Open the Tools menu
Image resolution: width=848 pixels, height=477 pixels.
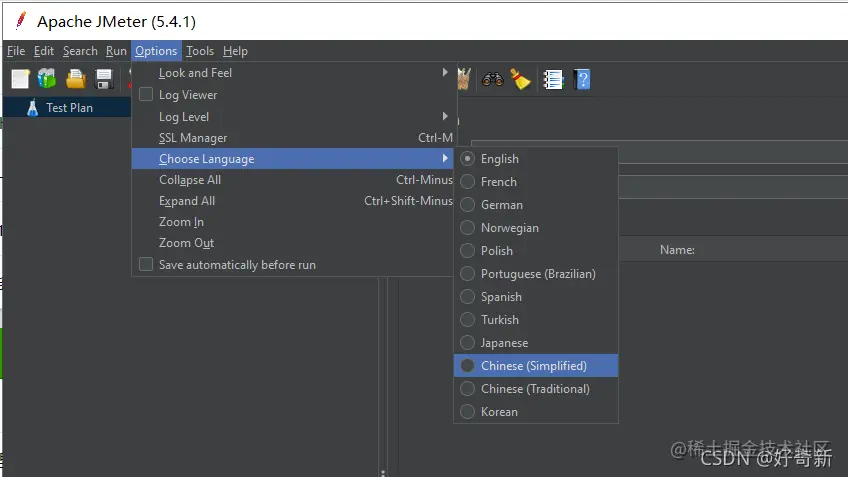tap(200, 51)
